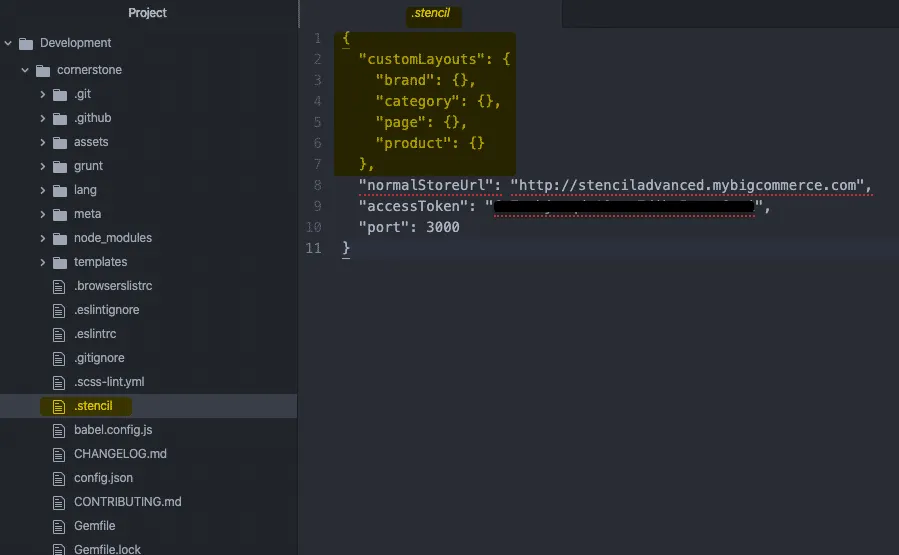
Task: Expand the grunt folder chevron
Action: [x=42, y=166]
